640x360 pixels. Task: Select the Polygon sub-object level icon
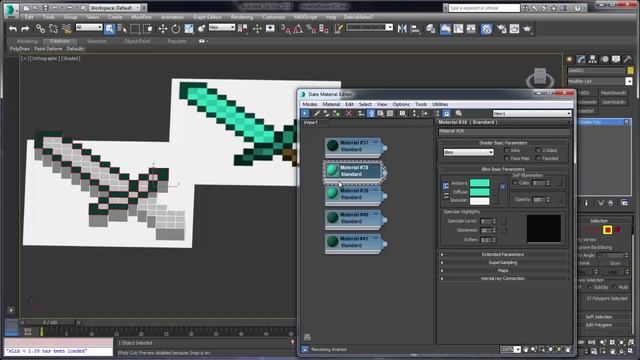point(608,230)
